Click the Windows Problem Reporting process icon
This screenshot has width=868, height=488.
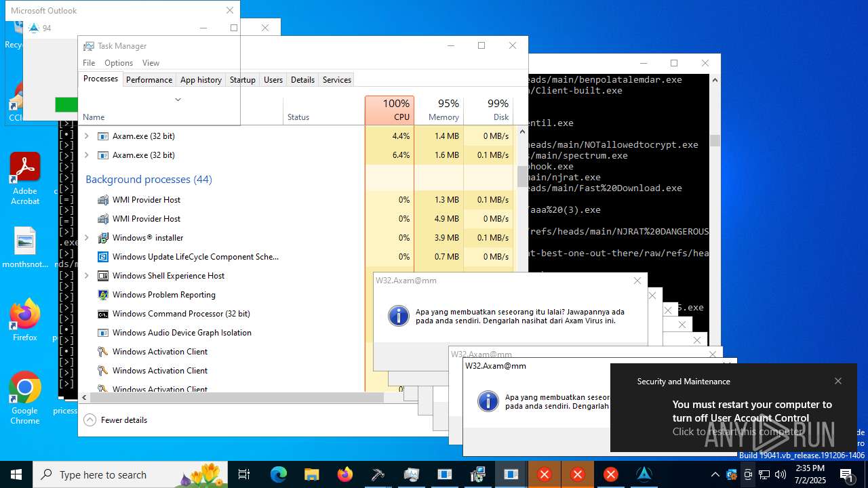pyautogui.click(x=103, y=295)
